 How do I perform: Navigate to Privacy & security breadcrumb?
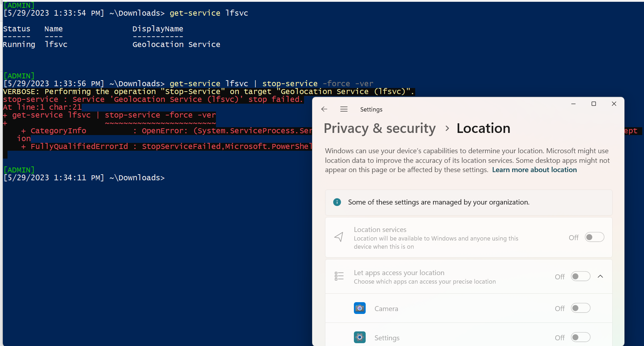click(x=380, y=128)
